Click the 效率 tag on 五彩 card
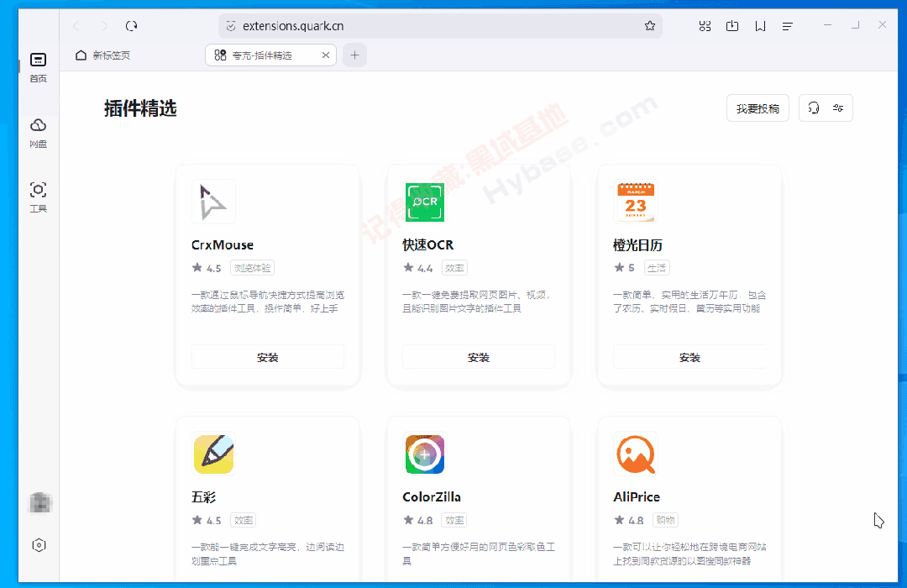This screenshot has height=588, width=907. tap(243, 520)
